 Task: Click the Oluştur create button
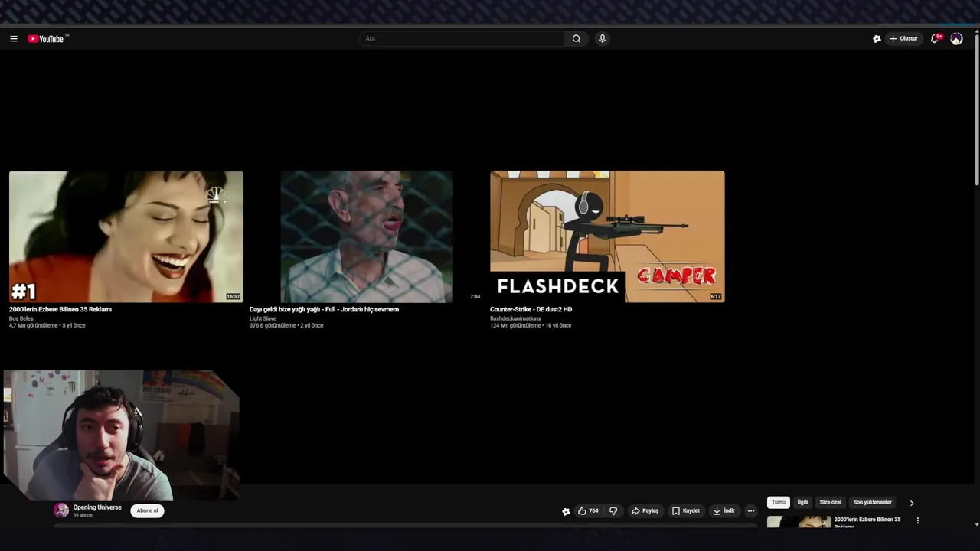pyautogui.click(x=903, y=39)
